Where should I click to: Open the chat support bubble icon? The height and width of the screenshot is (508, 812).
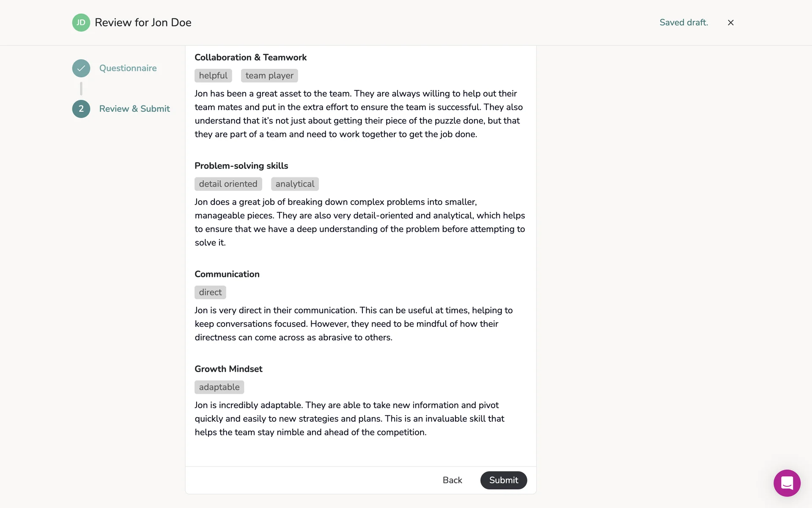coord(787,483)
